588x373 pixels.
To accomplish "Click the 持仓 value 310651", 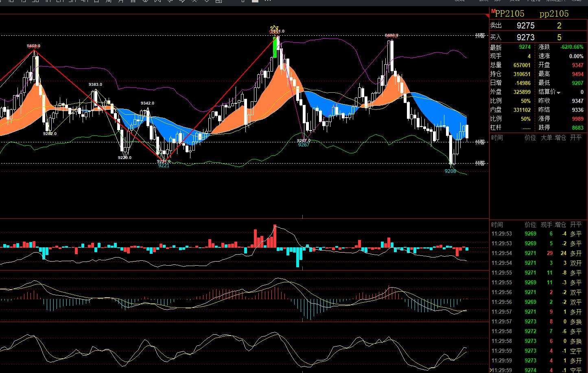I will (522, 74).
